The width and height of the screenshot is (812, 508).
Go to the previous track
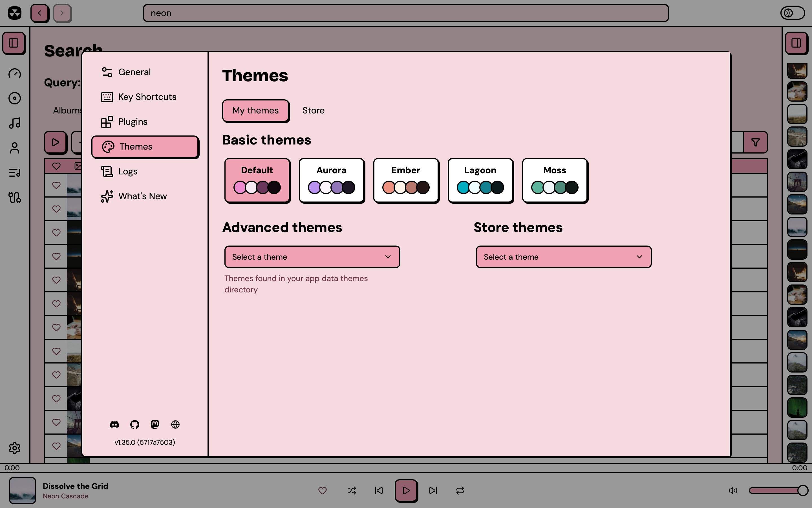pyautogui.click(x=379, y=491)
